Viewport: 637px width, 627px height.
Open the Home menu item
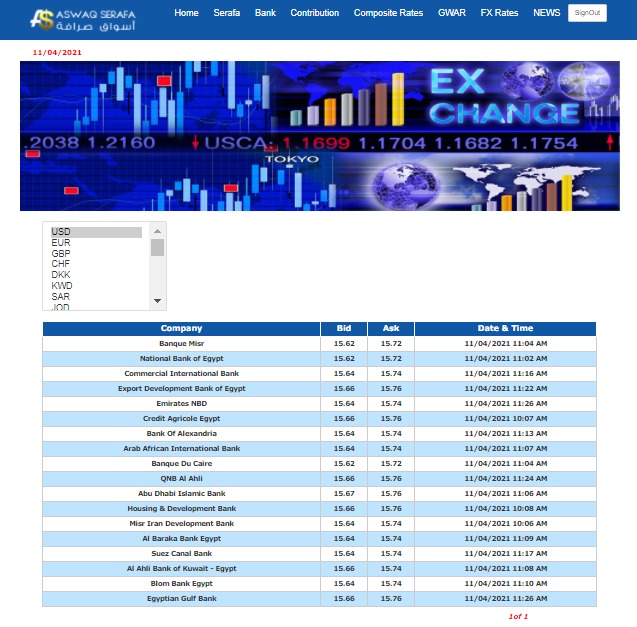[x=186, y=13]
